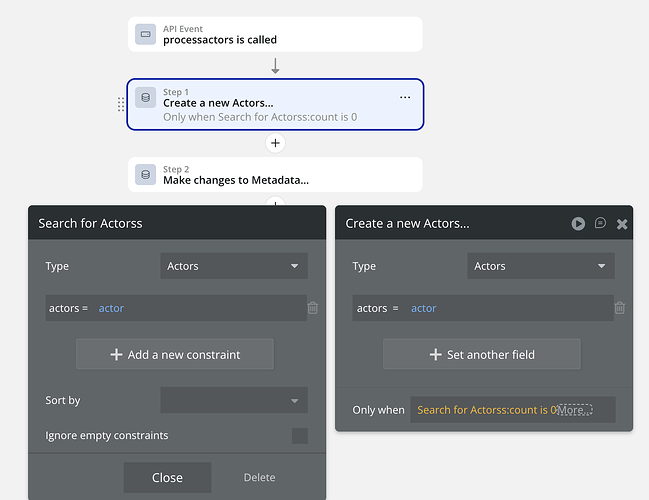Screen dimensions: 649x500
Task: Click the Step 2 database icon
Action: coord(145,175)
